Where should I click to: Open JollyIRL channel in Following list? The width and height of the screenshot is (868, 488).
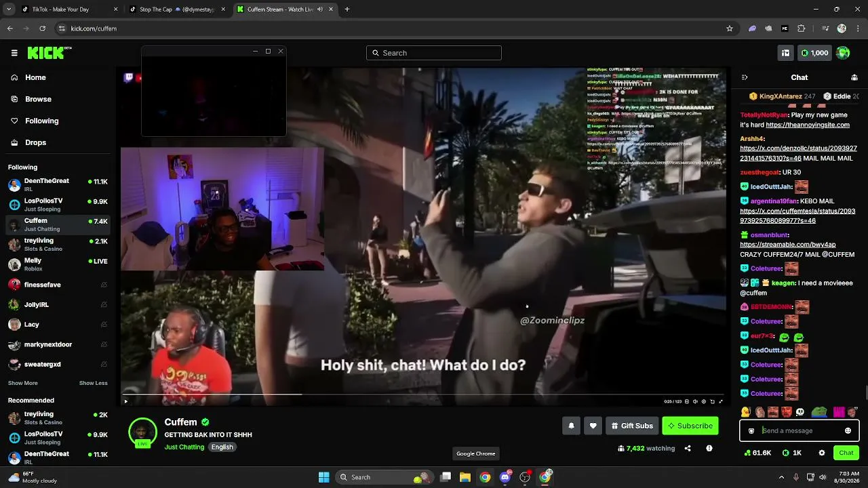pyautogui.click(x=58, y=304)
